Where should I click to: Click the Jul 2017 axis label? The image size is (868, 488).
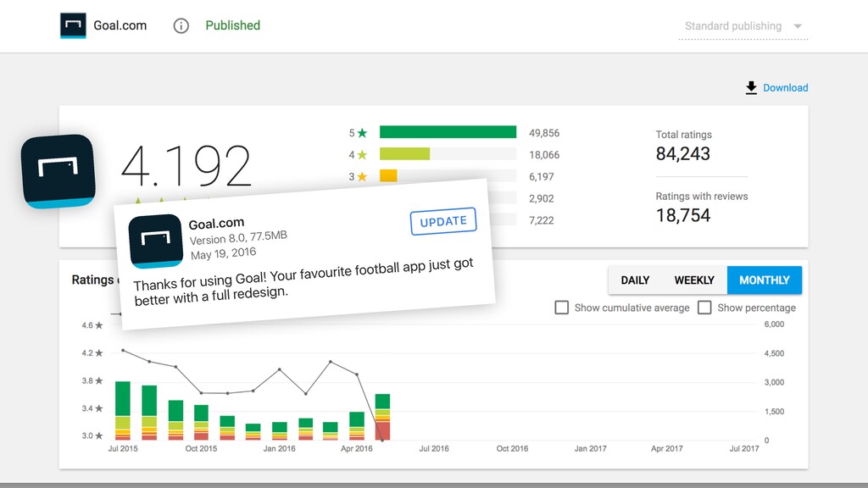pos(744,449)
